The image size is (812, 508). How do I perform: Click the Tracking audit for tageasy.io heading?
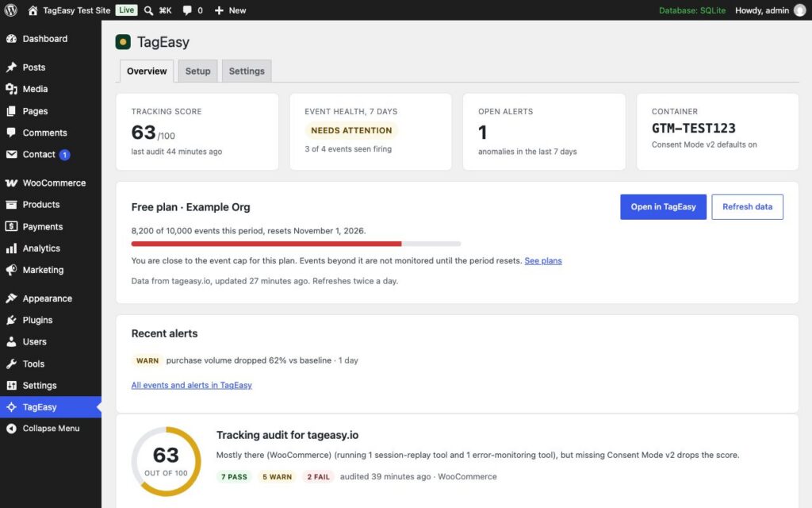287,435
